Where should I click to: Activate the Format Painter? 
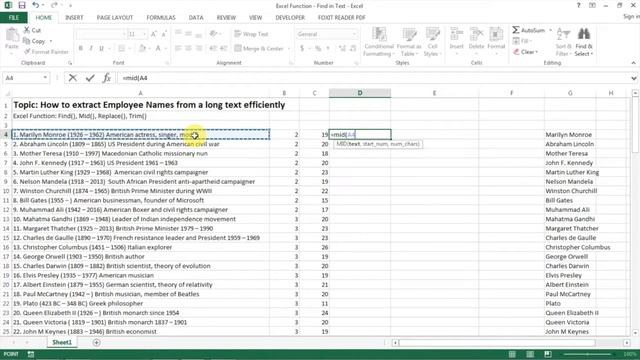46,52
